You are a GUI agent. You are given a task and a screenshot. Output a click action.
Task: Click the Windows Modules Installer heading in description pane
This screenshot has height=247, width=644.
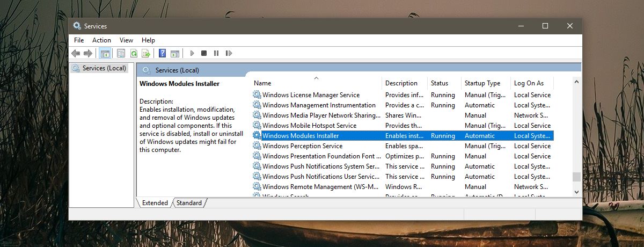coord(179,84)
